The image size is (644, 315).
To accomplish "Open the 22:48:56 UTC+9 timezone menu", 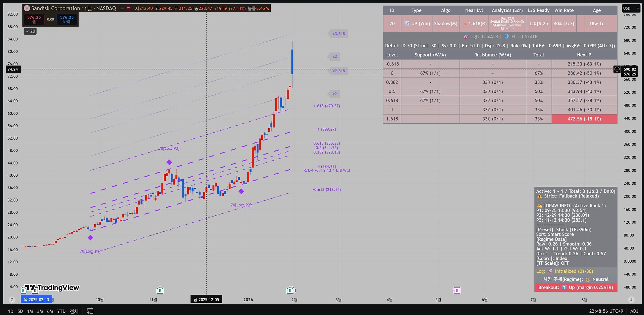I will 606,311.
